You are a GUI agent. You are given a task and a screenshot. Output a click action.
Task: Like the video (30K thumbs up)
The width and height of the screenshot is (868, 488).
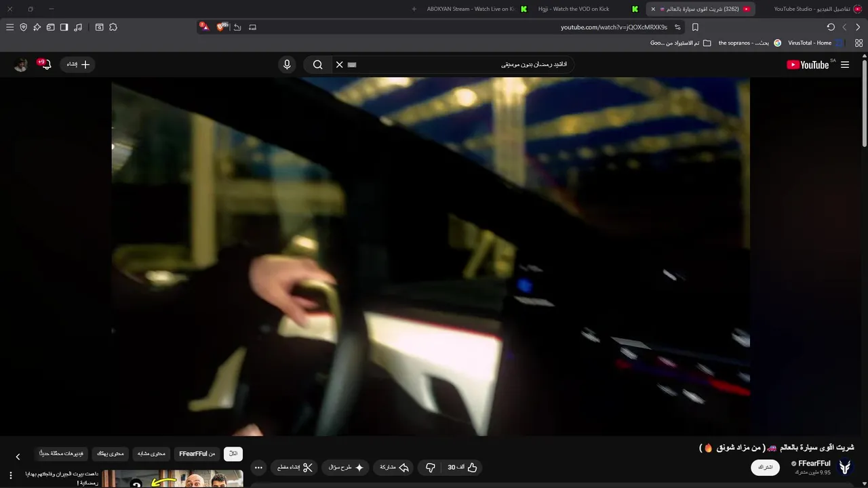click(x=462, y=468)
